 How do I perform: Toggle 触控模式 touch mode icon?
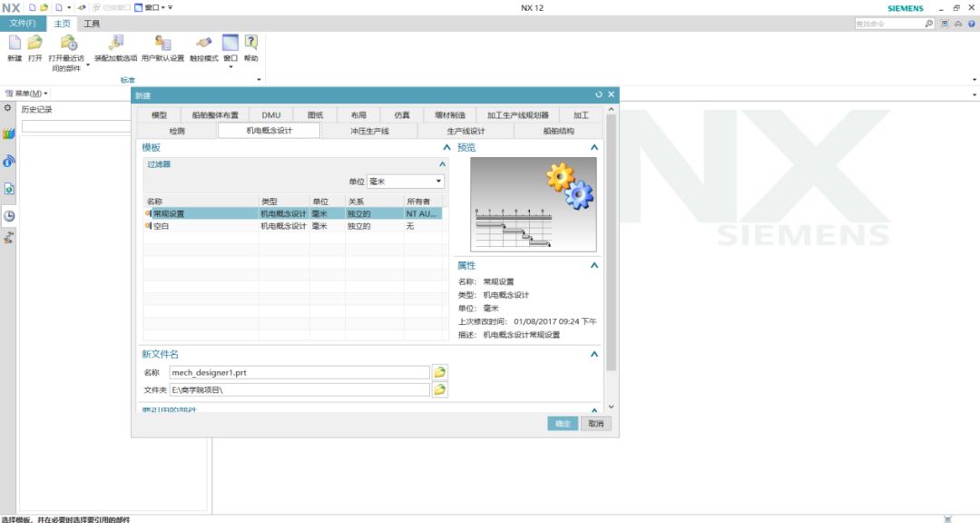tap(204, 43)
